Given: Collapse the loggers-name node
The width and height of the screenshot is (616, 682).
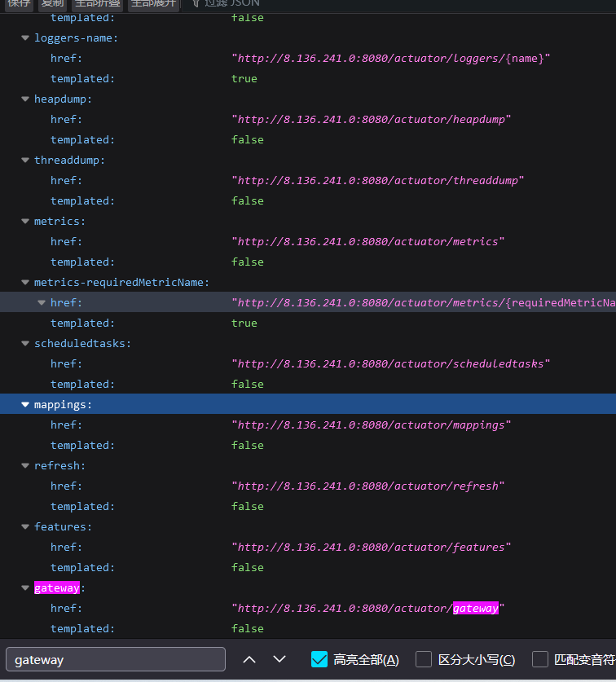Looking at the screenshot, I should [x=25, y=38].
